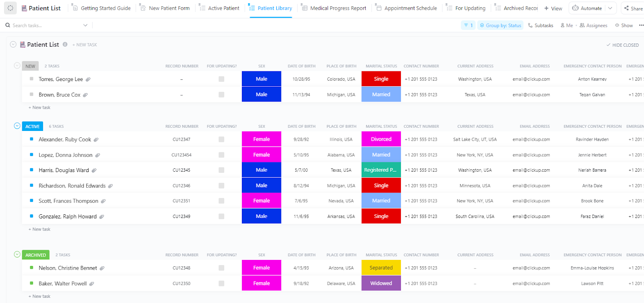This screenshot has height=303, width=644.
Task: Click the Search tasks input field
Action: tap(46, 25)
